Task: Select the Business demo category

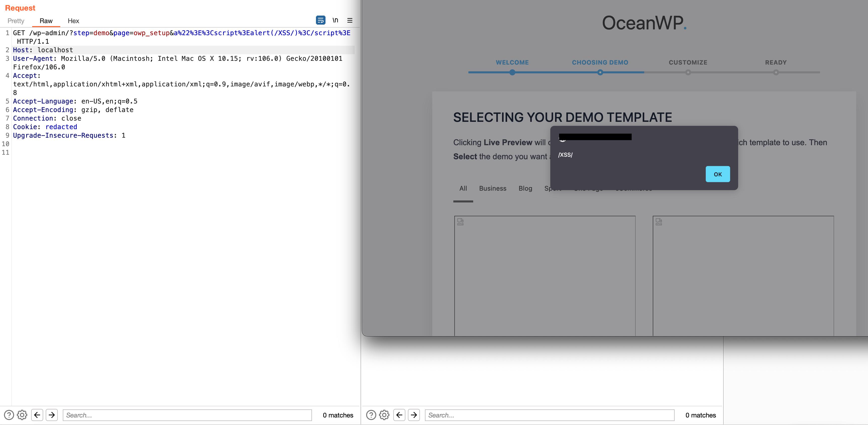Action: pos(493,188)
